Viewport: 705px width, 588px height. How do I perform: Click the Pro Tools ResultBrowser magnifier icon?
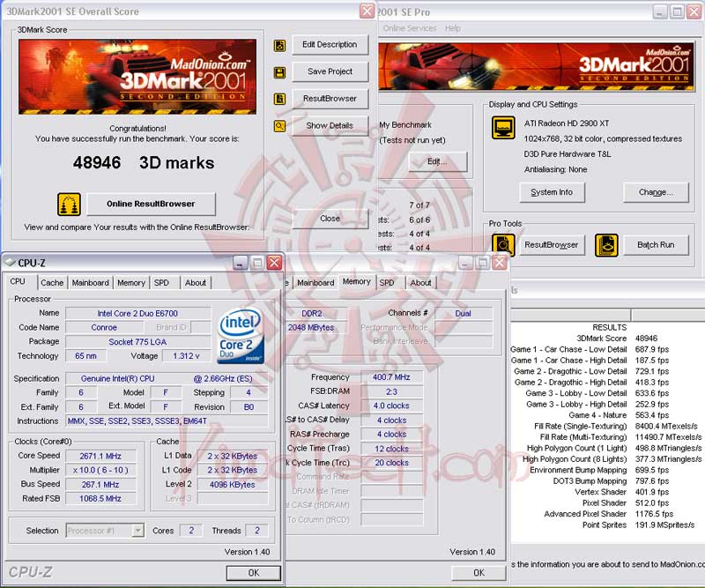(x=503, y=245)
